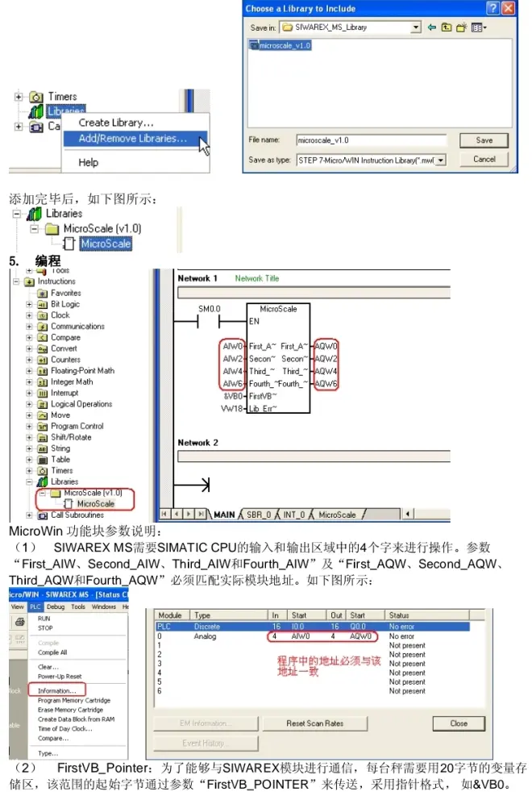Expand the Compare folder
The width and height of the screenshot is (532, 792).
(29, 337)
